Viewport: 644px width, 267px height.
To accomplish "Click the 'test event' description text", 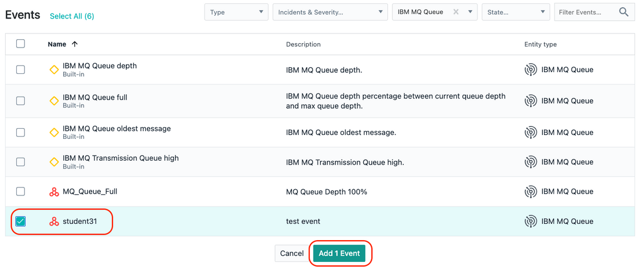I will (x=303, y=221).
